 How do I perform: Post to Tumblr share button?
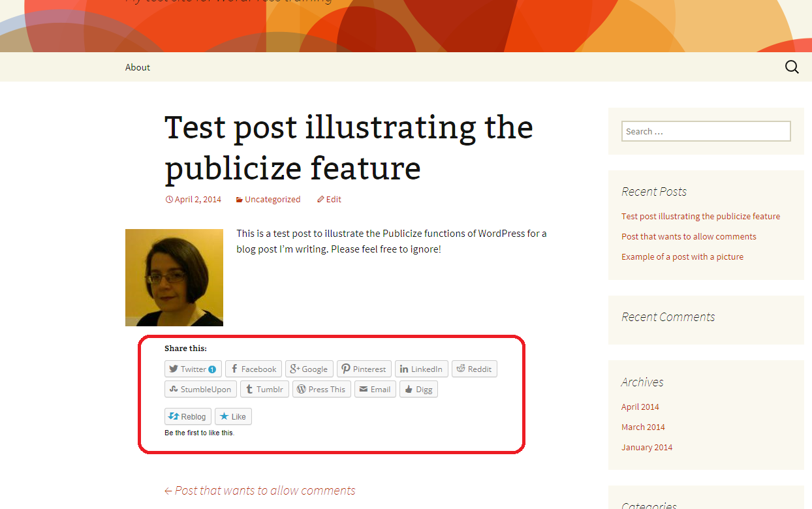[x=264, y=390]
